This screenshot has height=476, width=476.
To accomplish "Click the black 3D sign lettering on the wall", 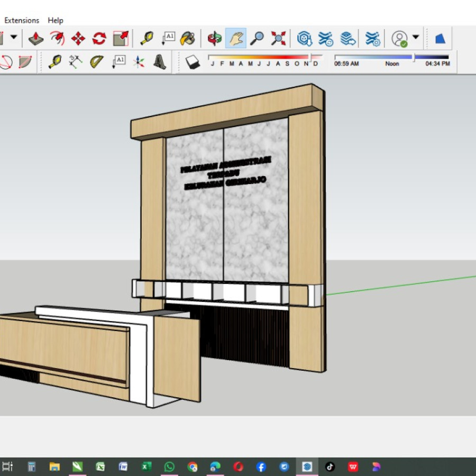I will tap(225, 173).
